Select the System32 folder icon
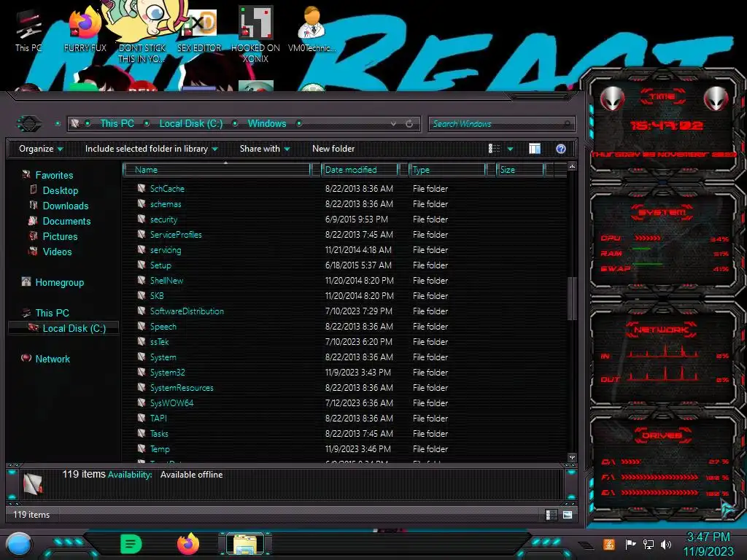The height and width of the screenshot is (560, 747). point(142,371)
